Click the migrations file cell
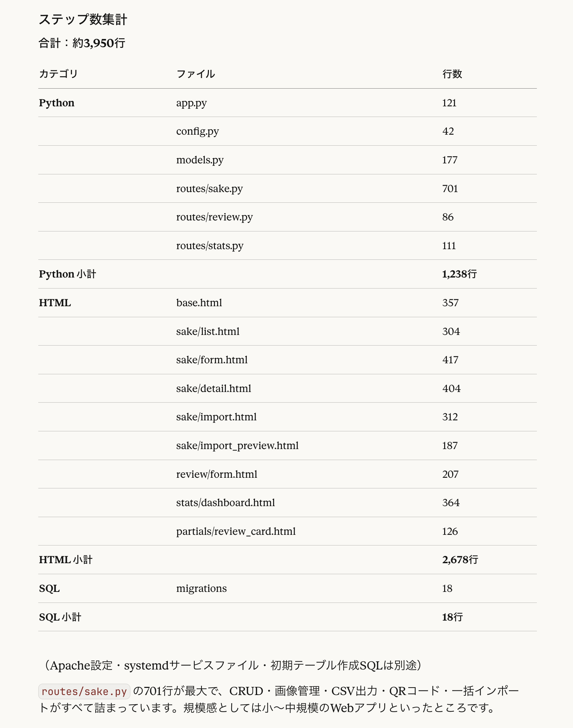The image size is (573, 728). coord(201,588)
